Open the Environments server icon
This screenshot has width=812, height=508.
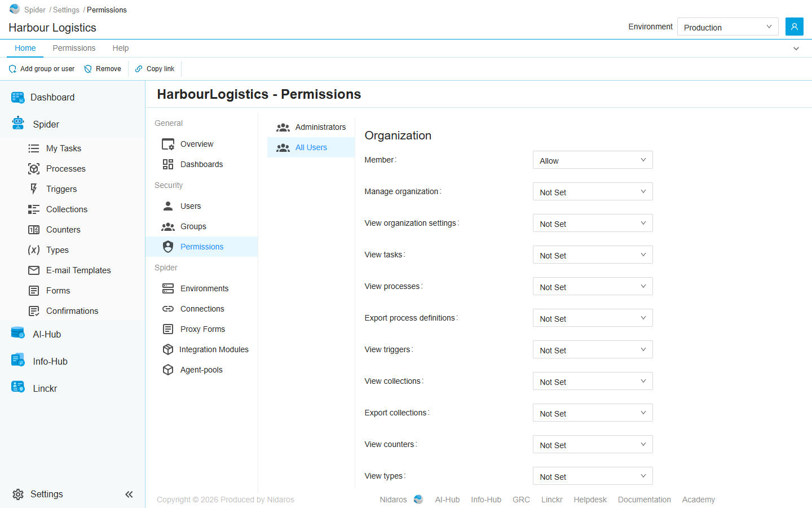point(168,288)
